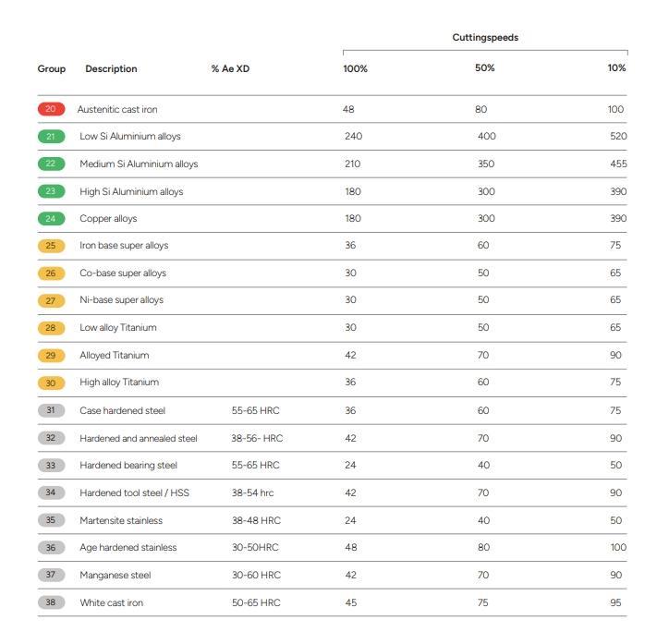Select the Description column header
Image resolution: width=669 pixels, height=644 pixels.
coord(111,69)
